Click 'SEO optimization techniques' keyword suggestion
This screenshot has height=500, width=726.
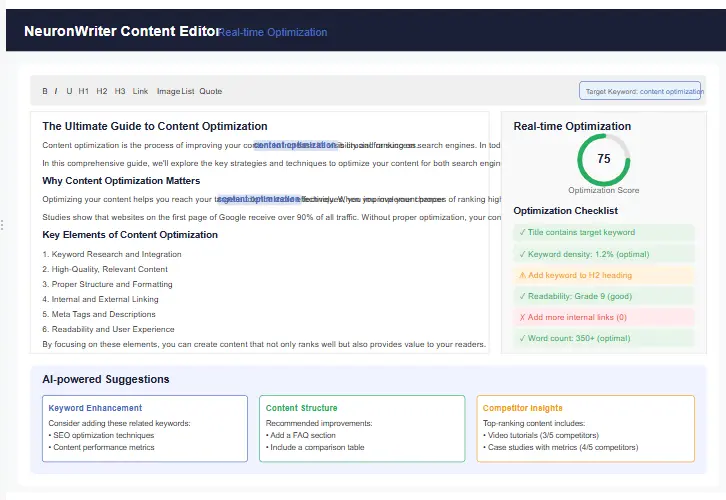[101, 435]
